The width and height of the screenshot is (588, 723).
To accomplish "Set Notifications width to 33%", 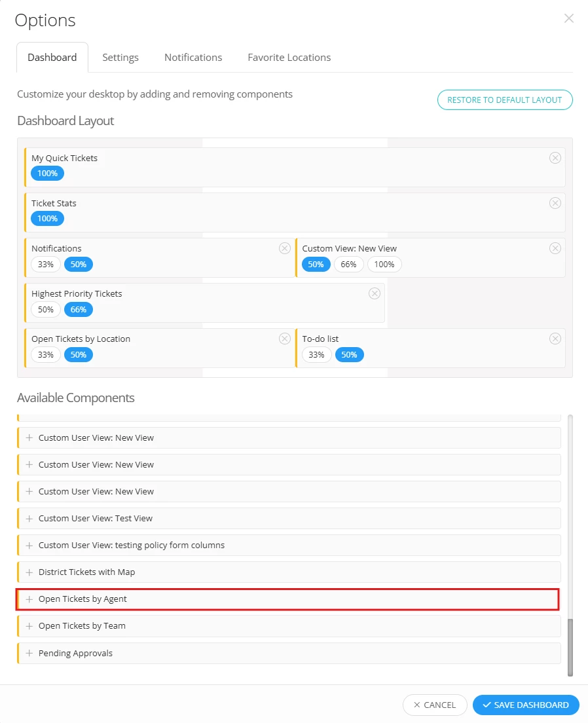I will click(46, 264).
